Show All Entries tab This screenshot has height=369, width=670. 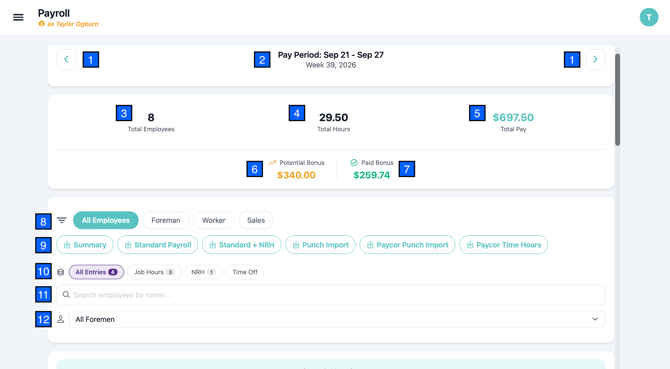pyautogui.click(x=96, y=272)
